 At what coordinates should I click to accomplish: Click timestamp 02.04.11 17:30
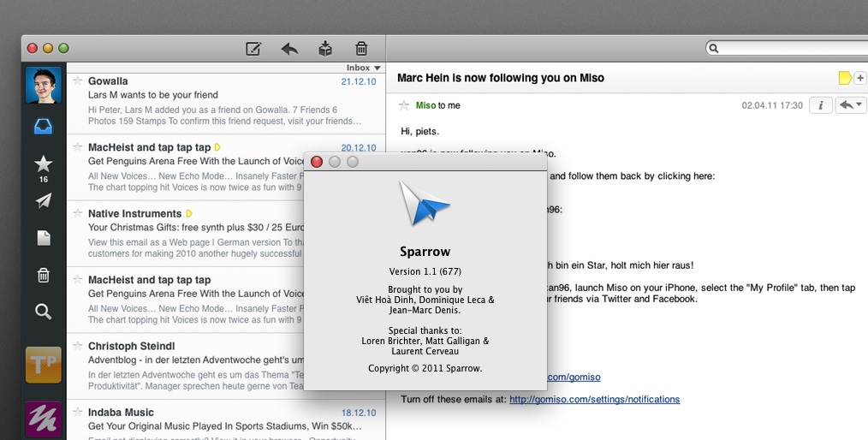click(772, 105)
